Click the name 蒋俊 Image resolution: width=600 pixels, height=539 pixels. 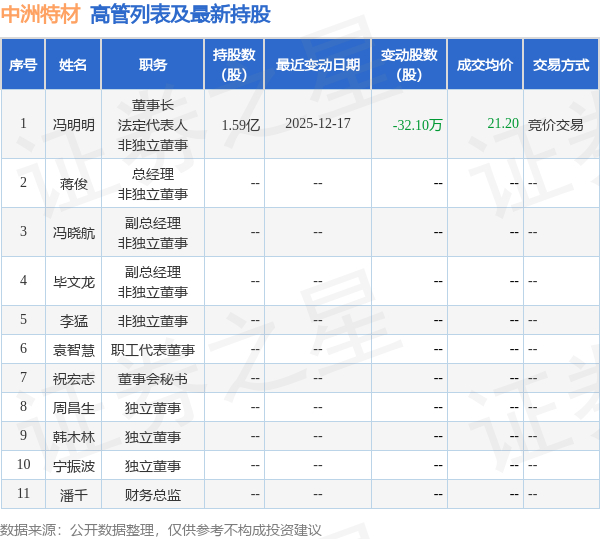click(73, 184)
